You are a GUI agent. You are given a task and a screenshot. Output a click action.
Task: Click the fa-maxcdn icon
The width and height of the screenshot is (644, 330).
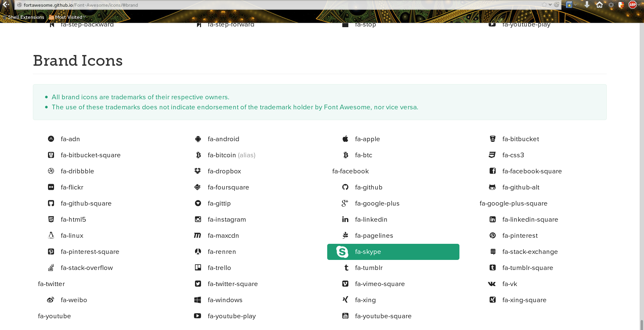tap(198, 235)
